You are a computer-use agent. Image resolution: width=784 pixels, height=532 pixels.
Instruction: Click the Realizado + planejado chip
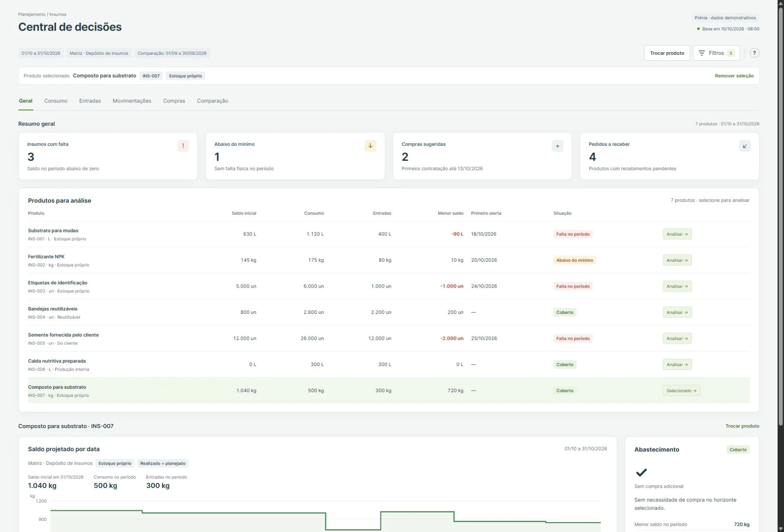click(x=163, y=463)
